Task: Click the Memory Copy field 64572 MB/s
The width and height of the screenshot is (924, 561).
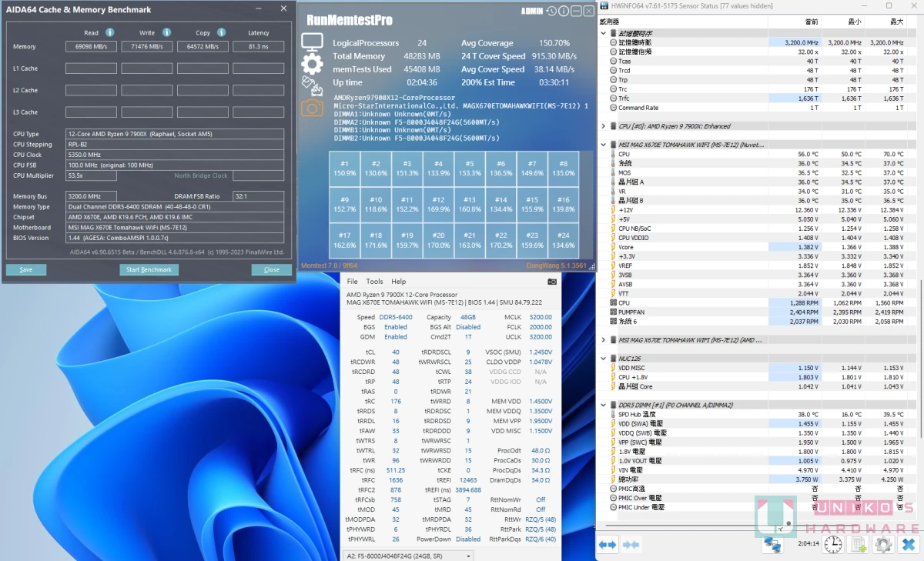Action: pyautogui.click(x=203, y=47)
